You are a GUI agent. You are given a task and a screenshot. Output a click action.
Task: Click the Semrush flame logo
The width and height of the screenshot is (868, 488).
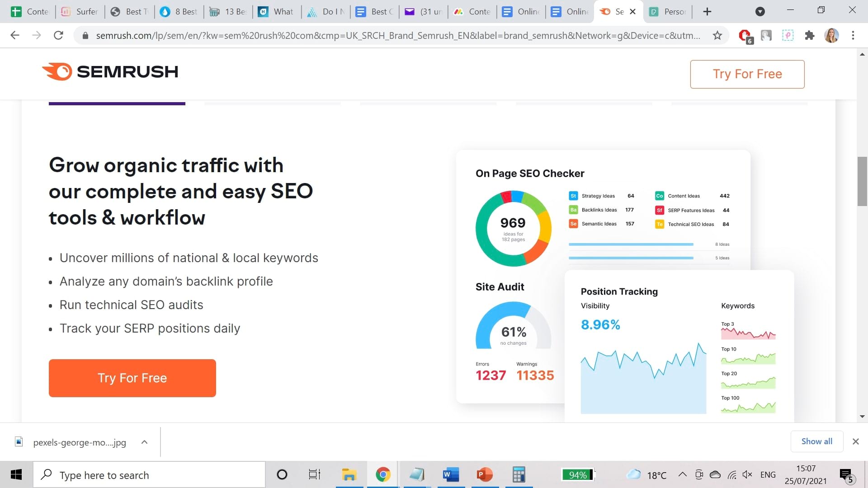[x=57, y=71]
